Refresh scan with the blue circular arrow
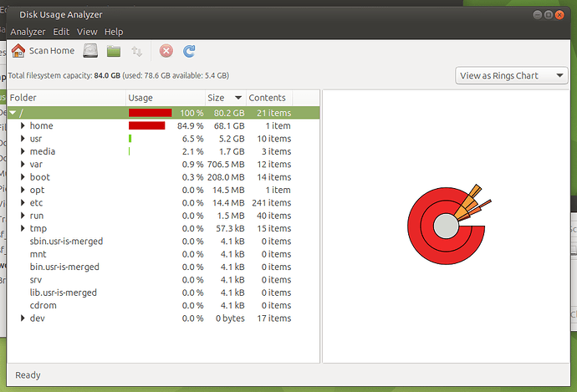 coord(189,51)
